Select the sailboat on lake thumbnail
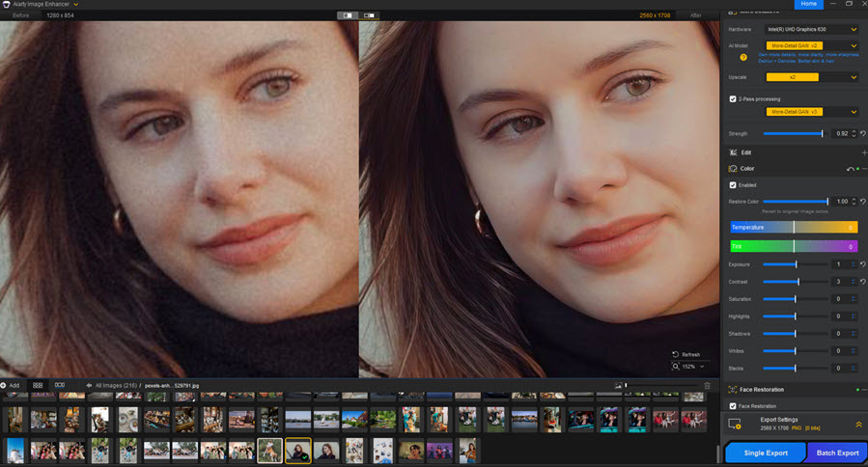868x467 pixels. click(x=326, y=420)
